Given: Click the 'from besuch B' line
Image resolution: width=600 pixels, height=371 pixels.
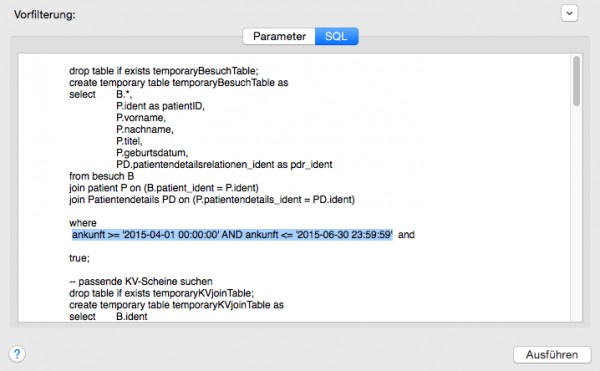Looking at the screenshot, I should tap(101, 176).
